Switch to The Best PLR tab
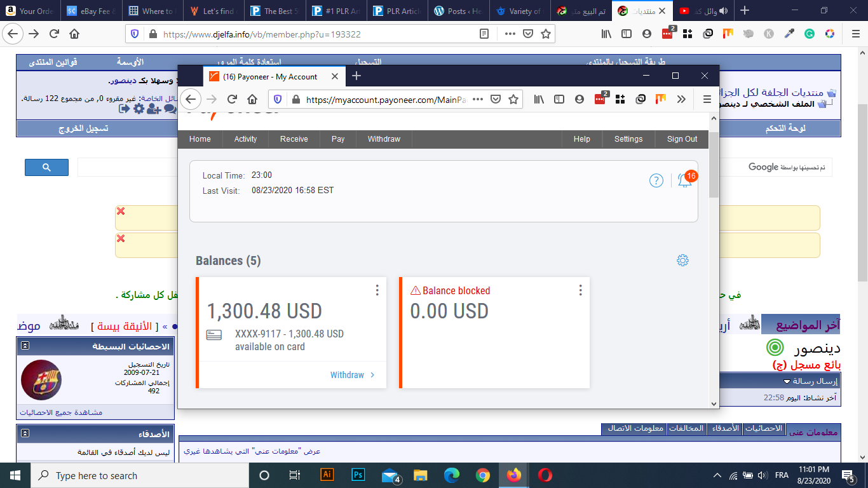The width and height of the screenshot is (868, 488). 276,11
